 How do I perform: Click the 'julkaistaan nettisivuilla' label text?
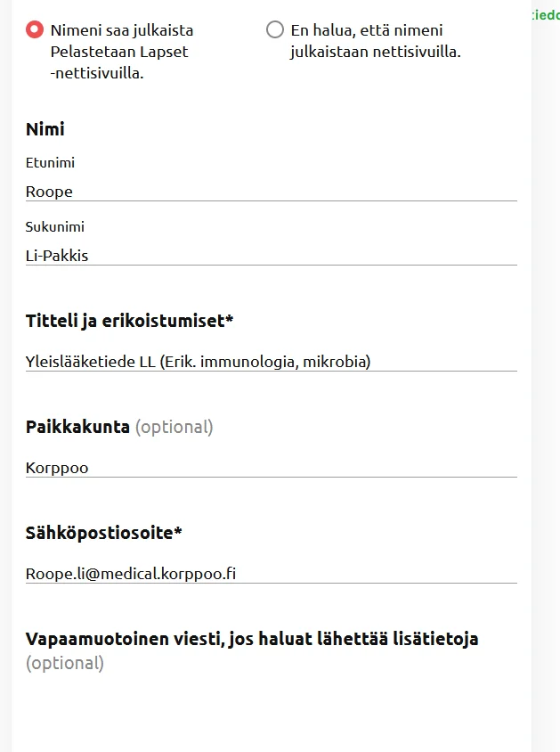point(375,53)
